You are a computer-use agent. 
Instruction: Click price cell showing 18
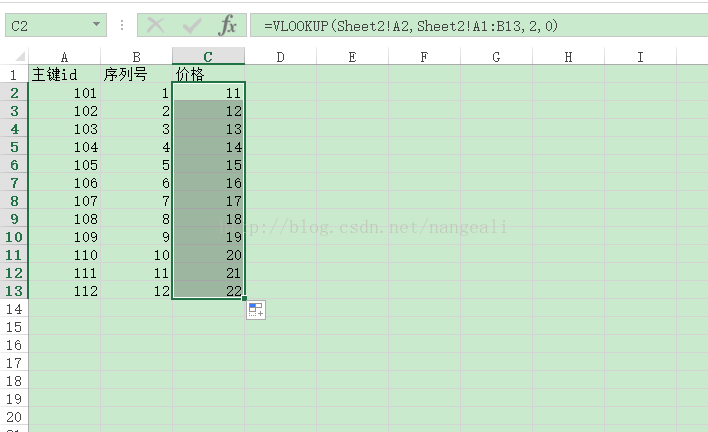(x=208, y=218)
